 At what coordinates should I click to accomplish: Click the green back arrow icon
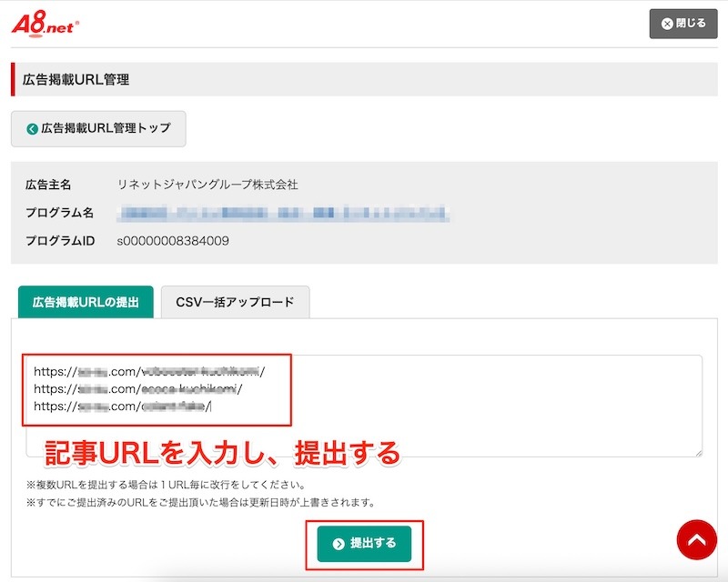click(33, 129)
